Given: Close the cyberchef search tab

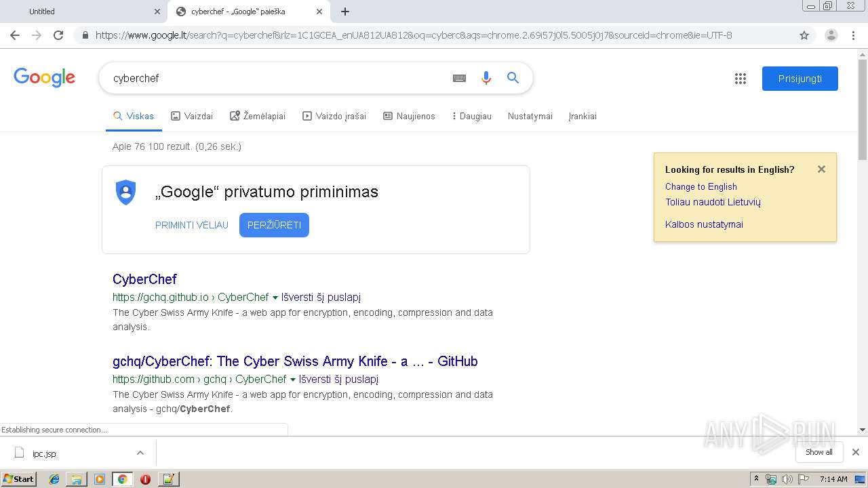Looking at the screenshot, I should click(x=319, y=12).
